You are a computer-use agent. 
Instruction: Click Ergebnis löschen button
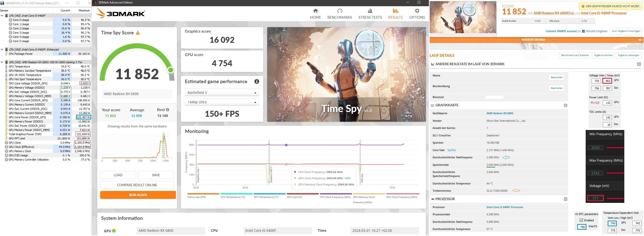(x=603, y=55)
